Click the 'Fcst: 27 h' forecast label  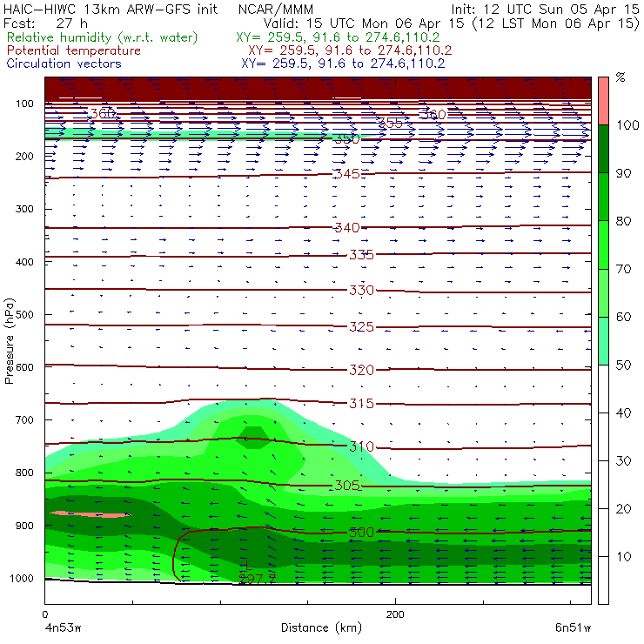point(45,23)
